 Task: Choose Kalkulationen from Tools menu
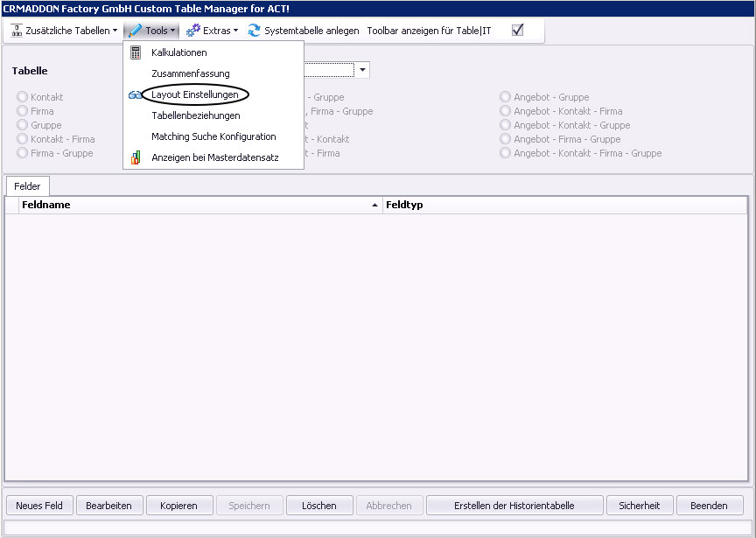tap(213, 52)
